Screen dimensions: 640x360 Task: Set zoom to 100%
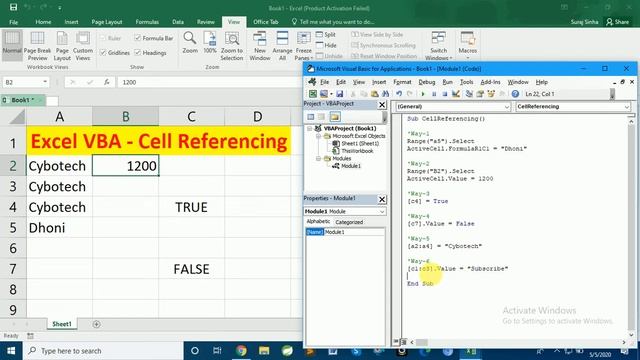click(210, 42)
